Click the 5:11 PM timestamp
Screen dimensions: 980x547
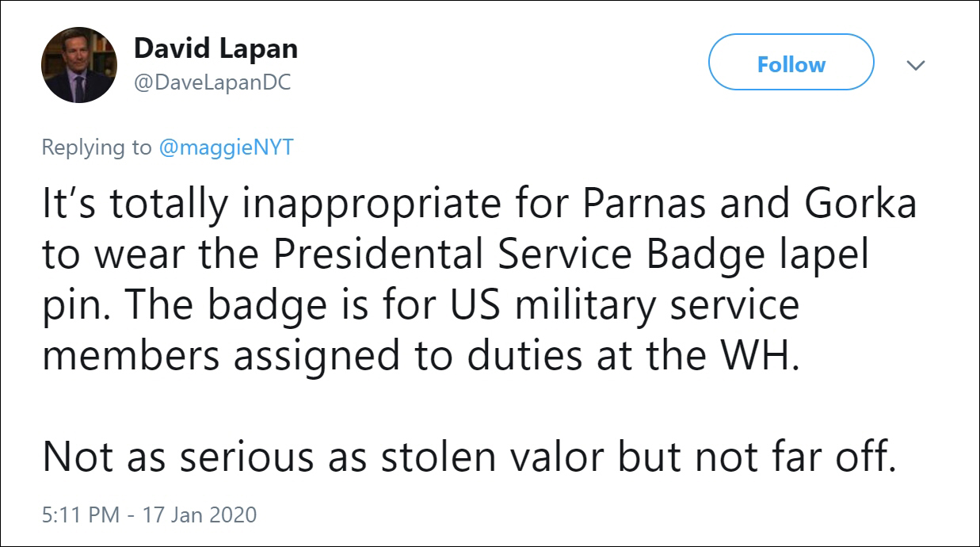[79, 514]
